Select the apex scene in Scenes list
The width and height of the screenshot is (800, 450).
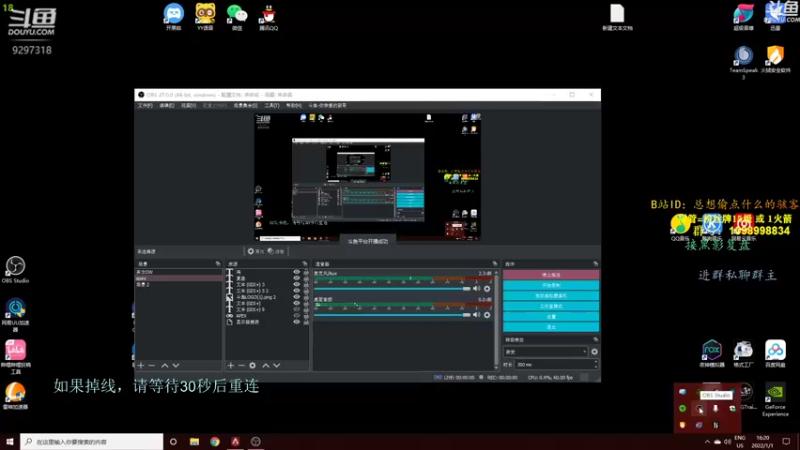coord(178,279)
